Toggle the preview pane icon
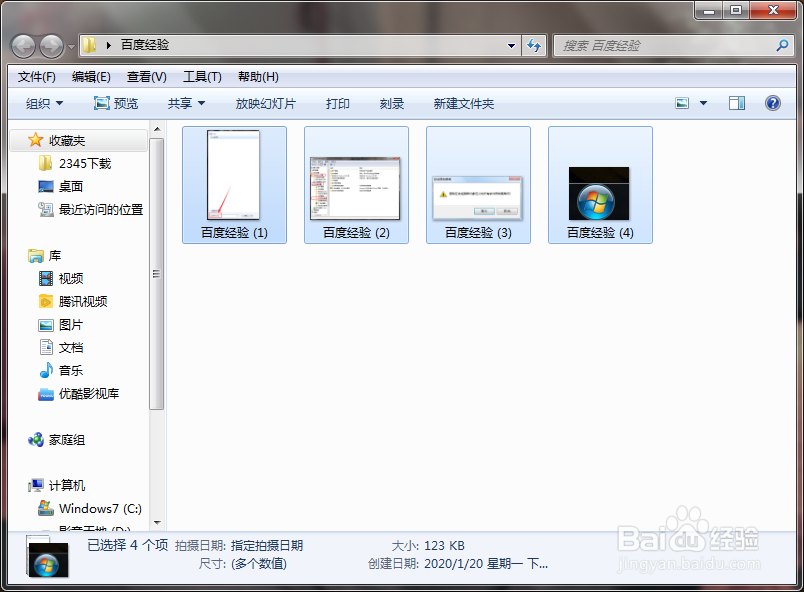804x592 pixels. pos(737,104)
